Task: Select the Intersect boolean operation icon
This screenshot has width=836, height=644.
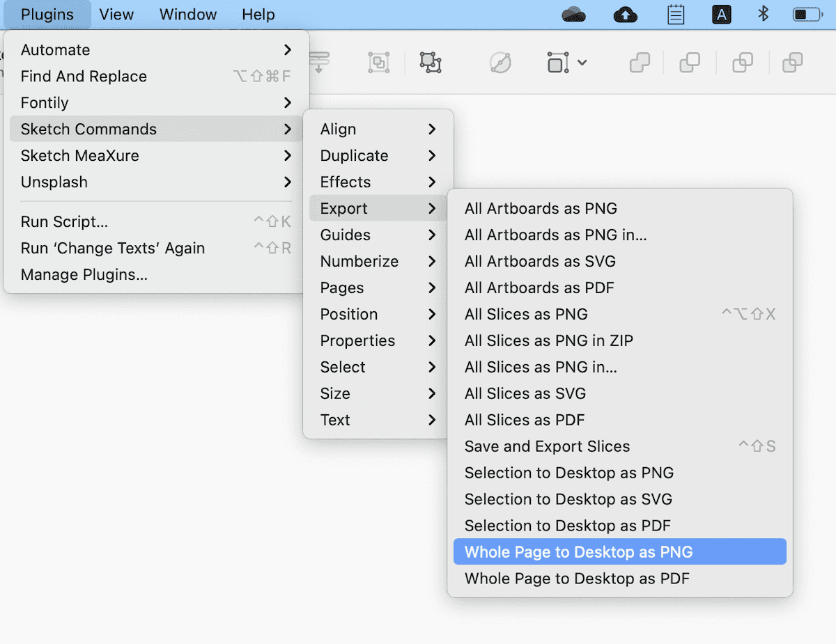Action: 743,63
